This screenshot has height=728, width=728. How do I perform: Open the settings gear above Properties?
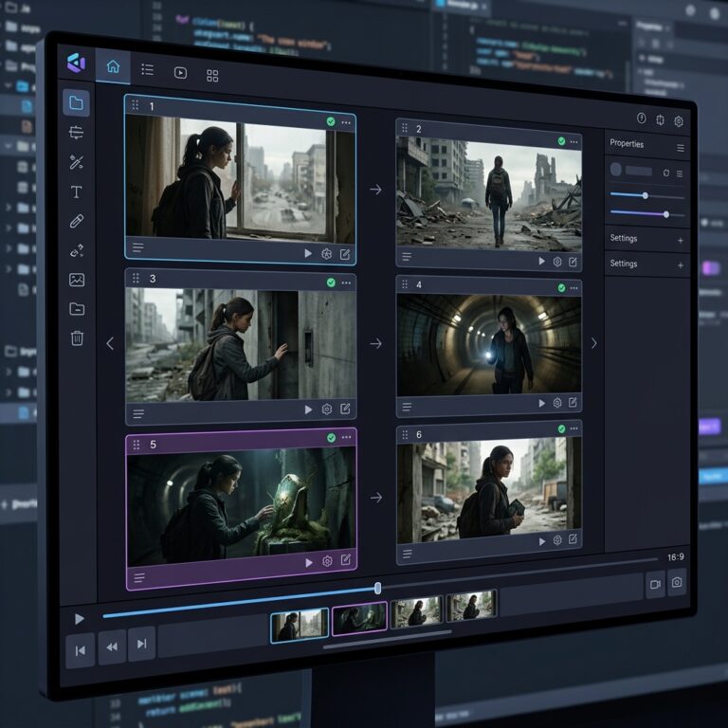coord(679,121)
